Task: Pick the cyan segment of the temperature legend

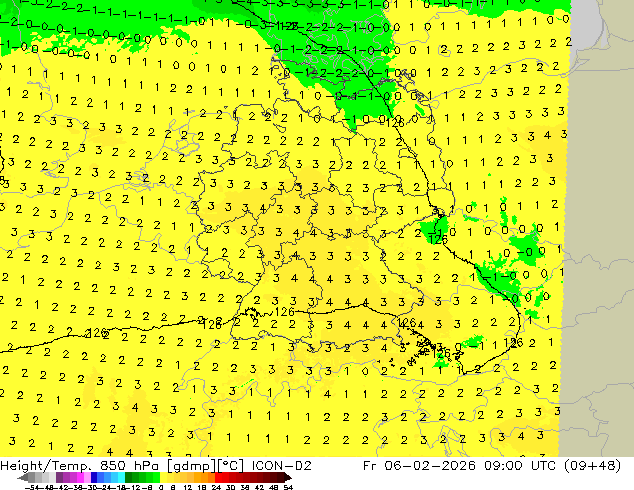Action: 122,477
